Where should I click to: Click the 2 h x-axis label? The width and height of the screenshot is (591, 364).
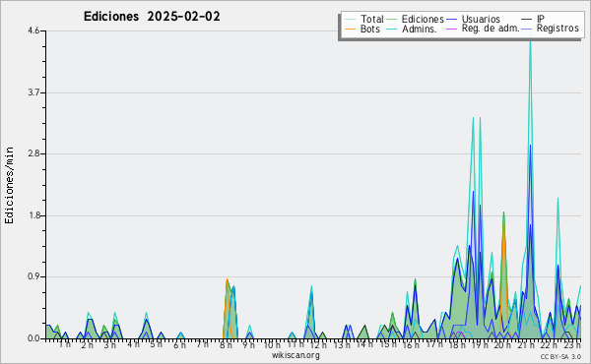tap(87, 344)
